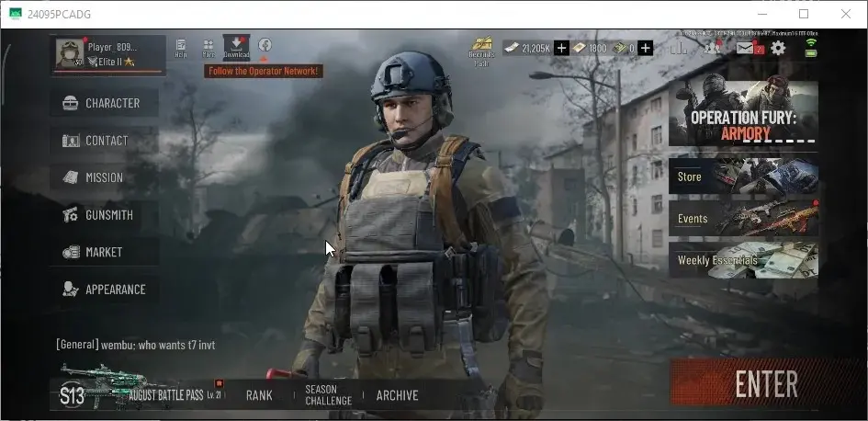Image resolution: width=868 pixels, height=421 pixels.
Task: Switch to the SEASON CHALLENGE tab
Action: coord(328,395)
